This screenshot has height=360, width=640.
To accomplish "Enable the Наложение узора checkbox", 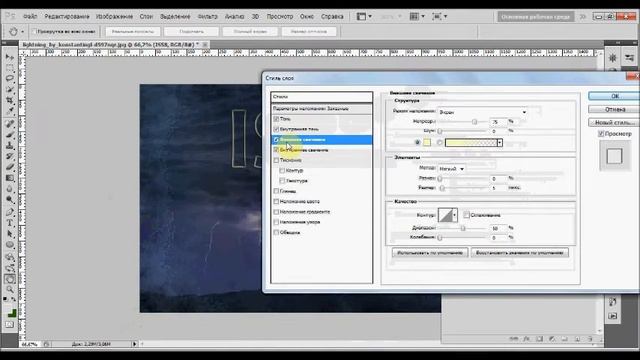I will click(x=276, y=222).
